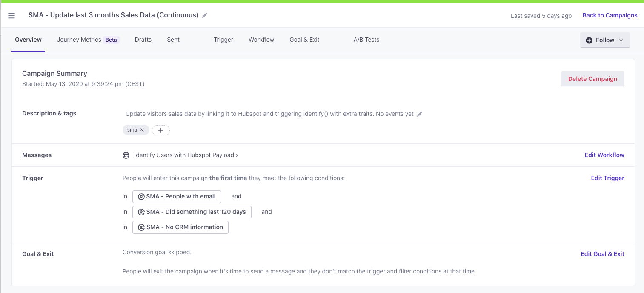Click the Edit Goal & Exit link

pos(602,254)
